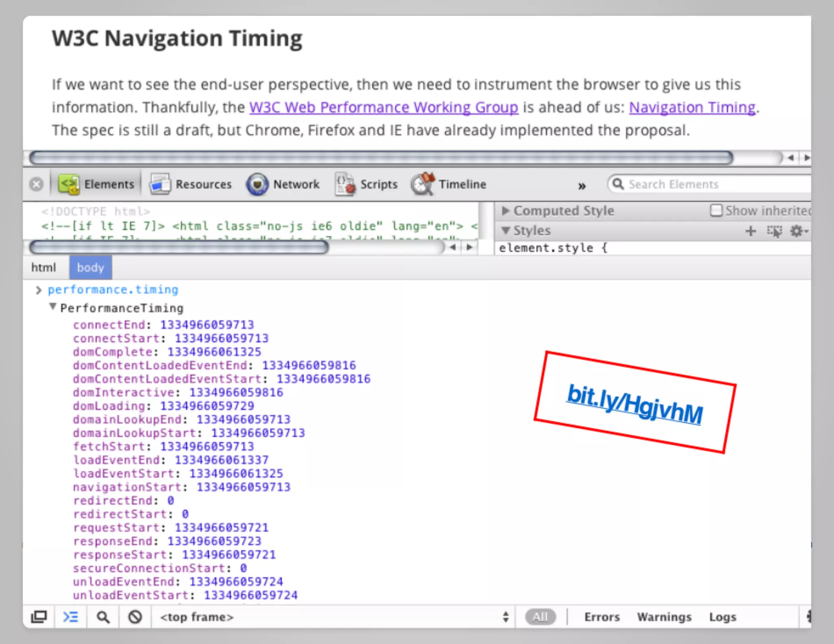Open the Elements panel icon

[68, 184]
